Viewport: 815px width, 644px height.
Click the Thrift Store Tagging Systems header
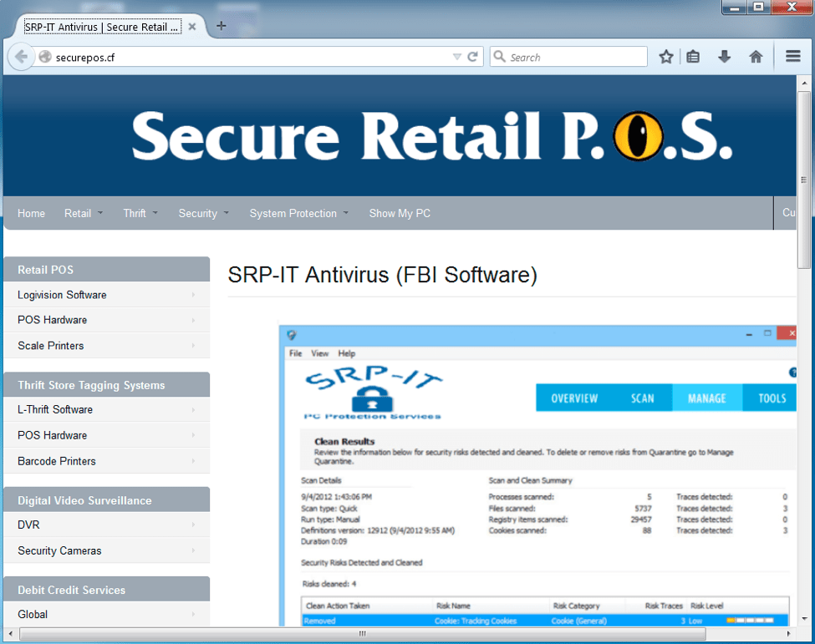coord(106,385)
